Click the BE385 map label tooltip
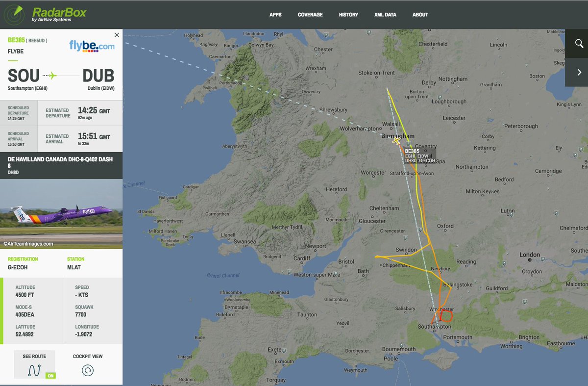This screenshot has height=386, width=588. click(x=420, y=155)
